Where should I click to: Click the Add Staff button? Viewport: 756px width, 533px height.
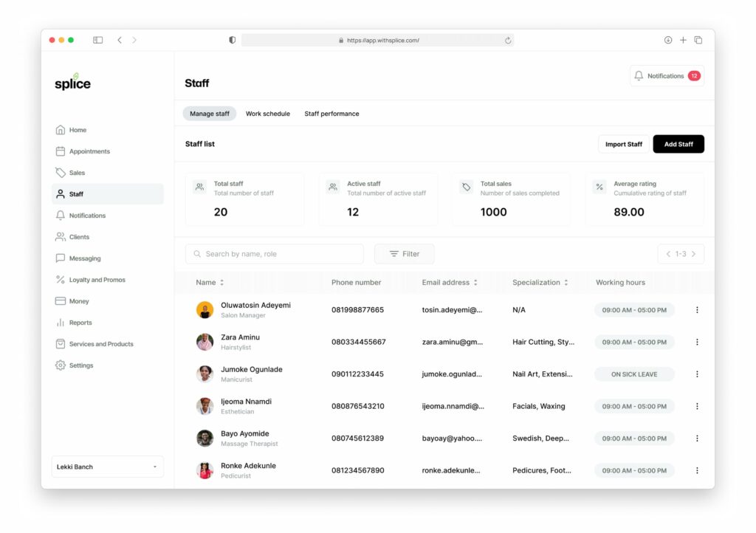(x=678, y=144)
